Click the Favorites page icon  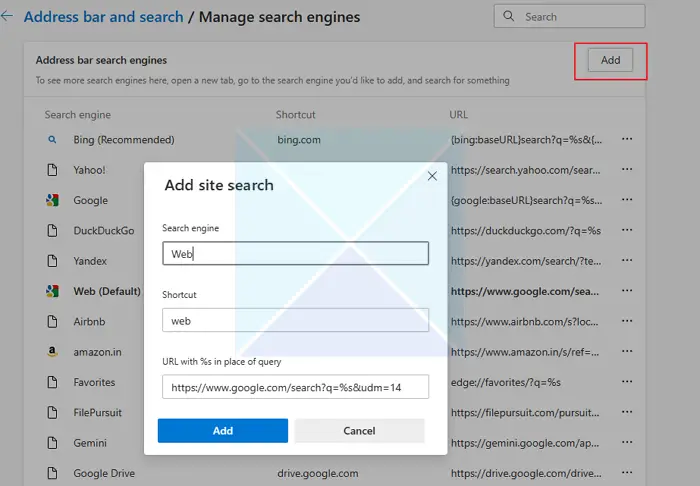52,382
